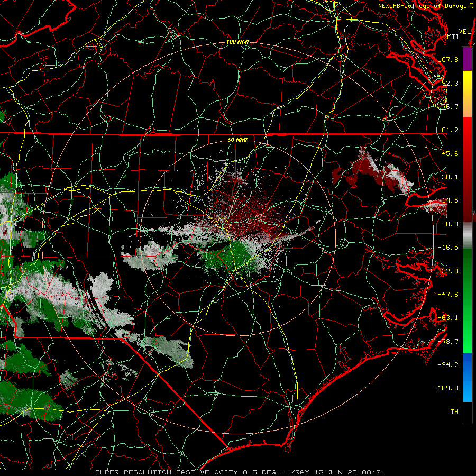This screenshot has width=476, height=476.
Task: Select the -109.8 velocity scale value
Action: coord(446,388)
